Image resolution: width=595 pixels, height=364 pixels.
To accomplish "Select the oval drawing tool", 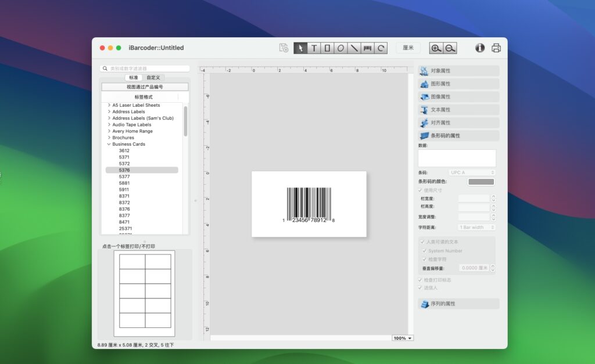I will (x=340, y=48).
